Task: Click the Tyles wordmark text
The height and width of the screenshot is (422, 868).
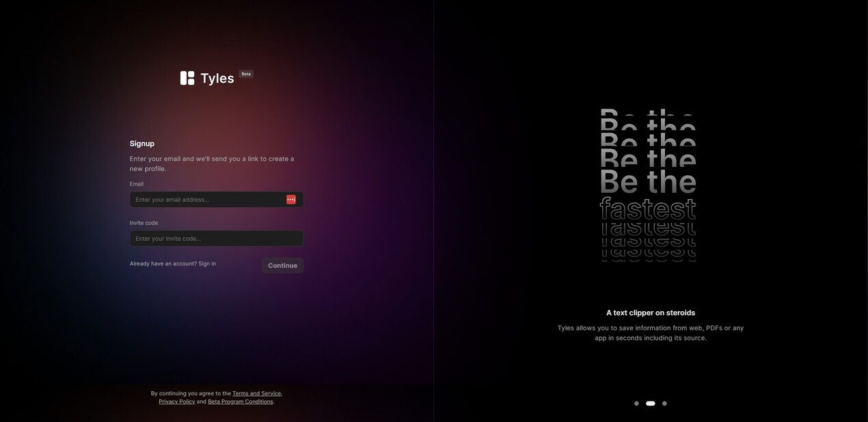Action: click(217, 79)
